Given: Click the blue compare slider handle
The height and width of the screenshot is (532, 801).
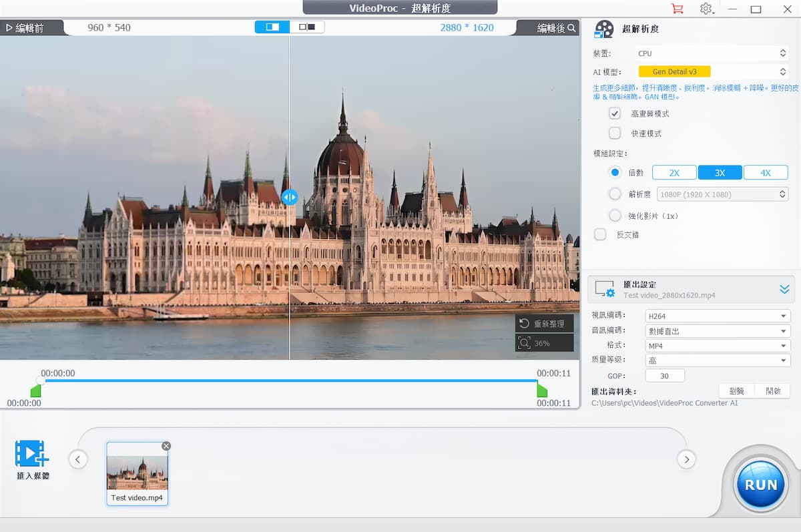Looking at the screenshot, I should click(289, 198).
